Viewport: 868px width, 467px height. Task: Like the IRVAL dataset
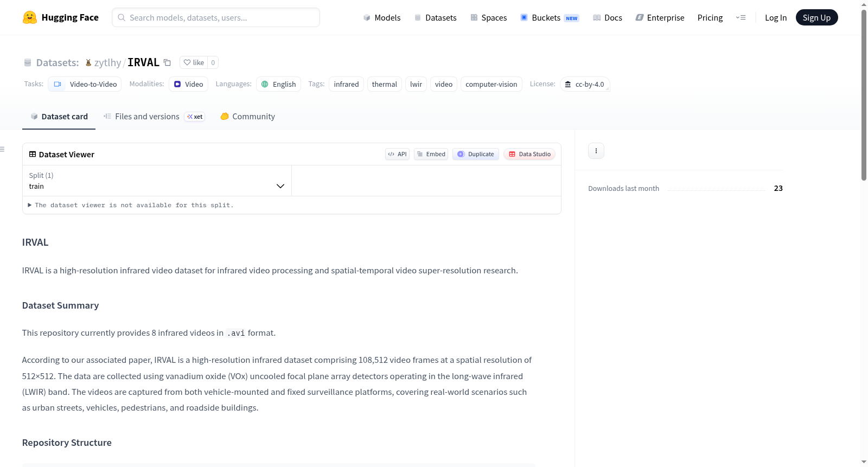[194, 63]
